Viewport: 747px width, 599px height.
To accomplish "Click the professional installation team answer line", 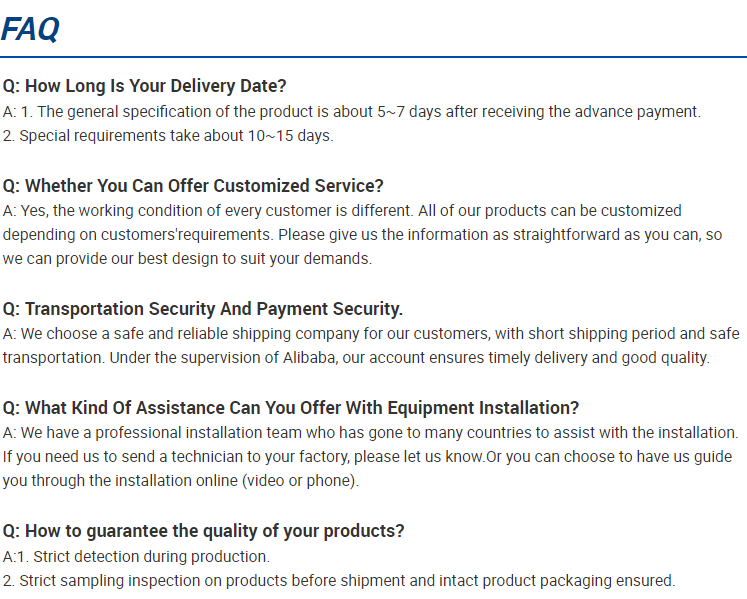I will (x=370, y=433).
